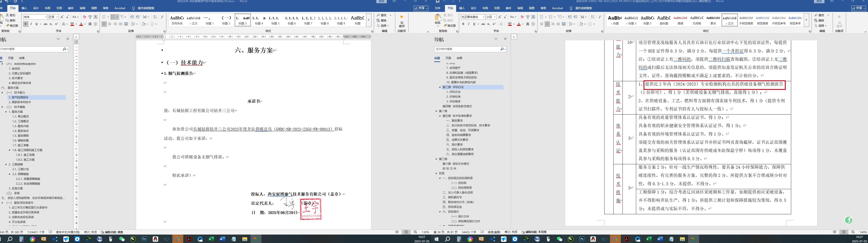Click Grow Font icon in left Word window

click(62, 17)
